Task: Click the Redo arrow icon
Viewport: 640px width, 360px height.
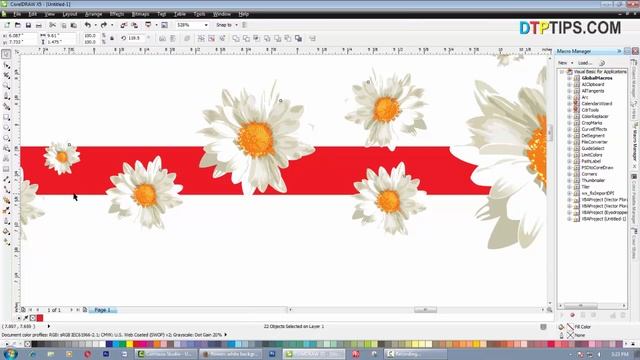Action: (104, 25)
